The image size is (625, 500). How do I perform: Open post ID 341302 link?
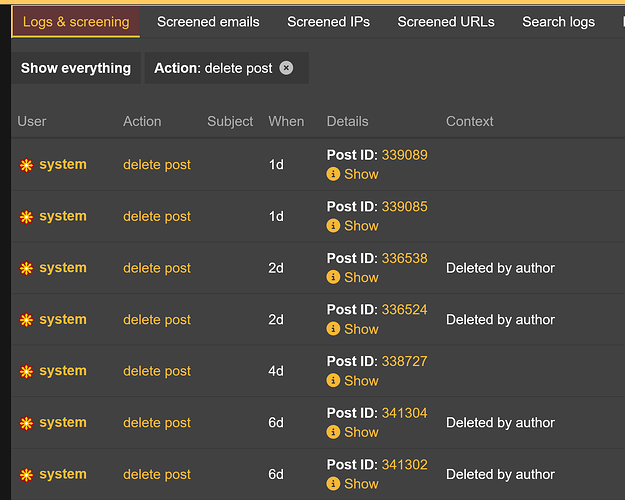[x=405, y=465]
